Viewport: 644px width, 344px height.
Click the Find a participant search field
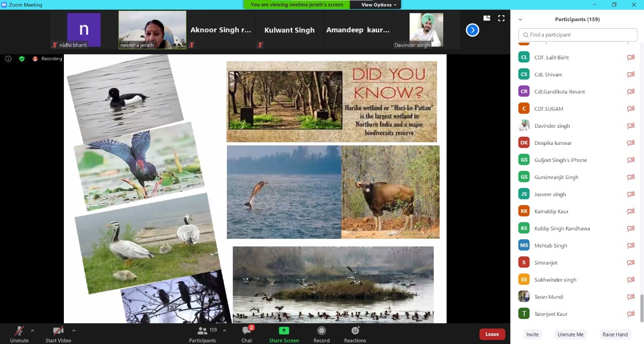[578, 35]
